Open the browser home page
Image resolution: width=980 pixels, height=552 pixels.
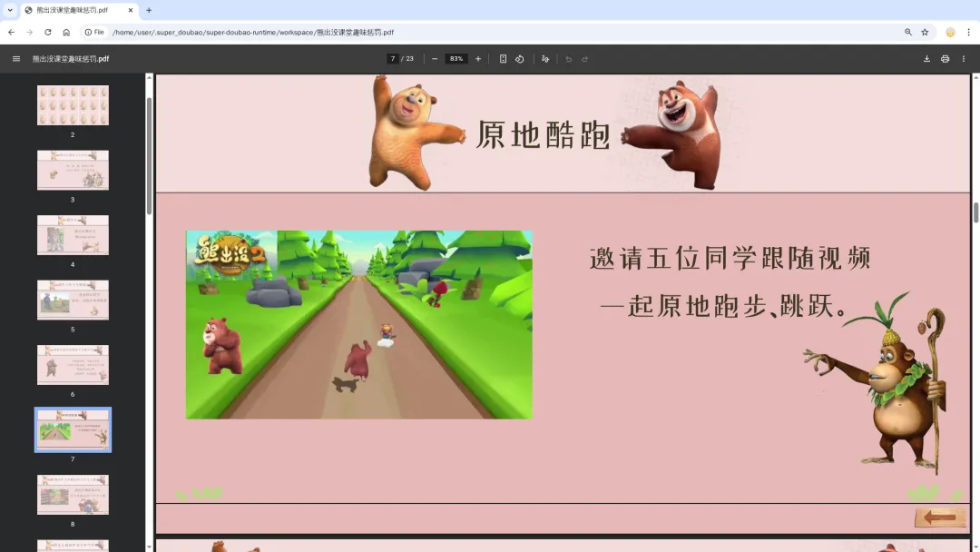[x=66, y=32]
